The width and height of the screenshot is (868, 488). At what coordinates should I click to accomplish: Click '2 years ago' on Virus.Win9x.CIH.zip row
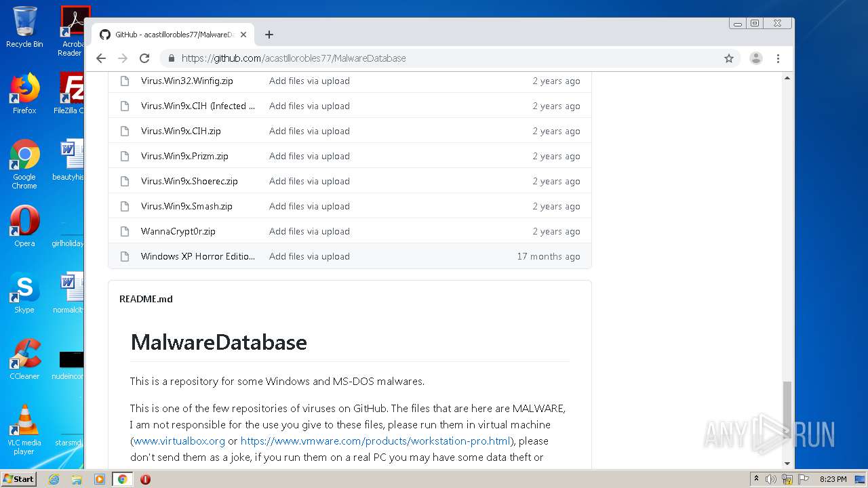[x=556, y=131]
